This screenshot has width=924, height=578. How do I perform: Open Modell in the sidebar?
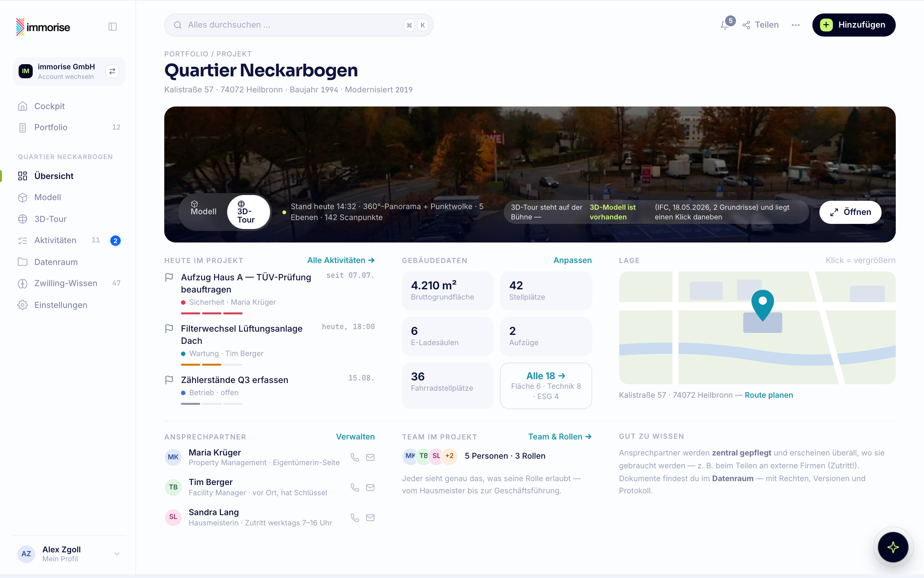click(x=69, y=197)
